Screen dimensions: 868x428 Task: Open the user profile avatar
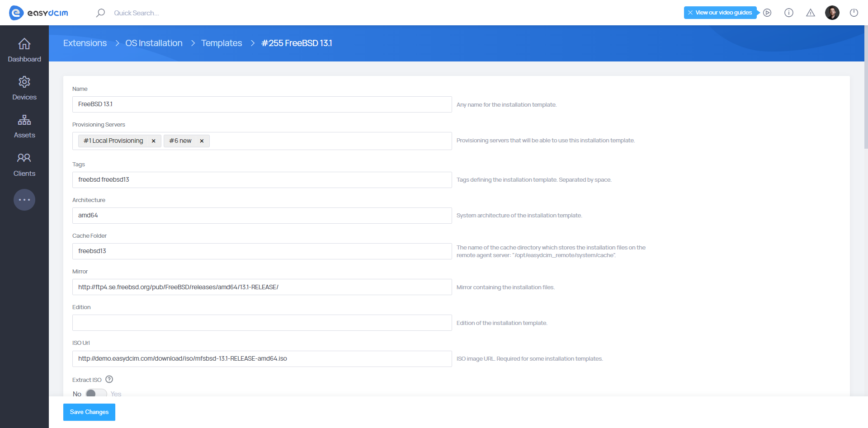click(x=832, y=13)
